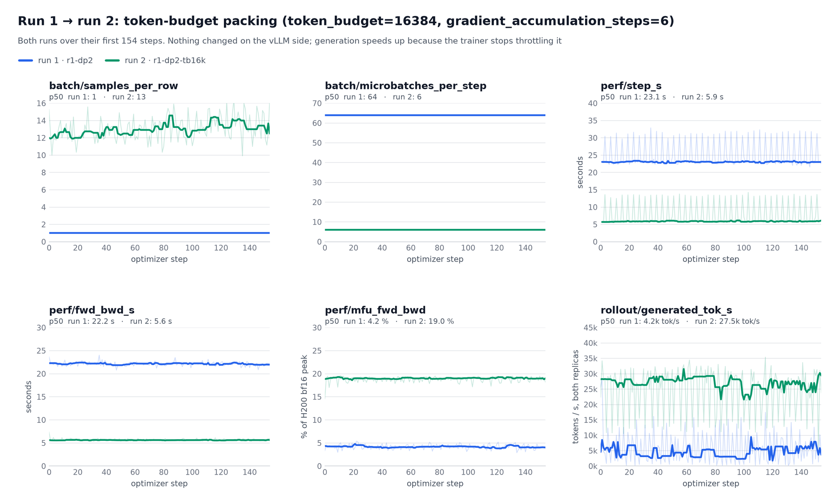Click the batch/microbatches_per_step chart title
This screenshot has height=504, width=837.
click(x=406, y=86)
